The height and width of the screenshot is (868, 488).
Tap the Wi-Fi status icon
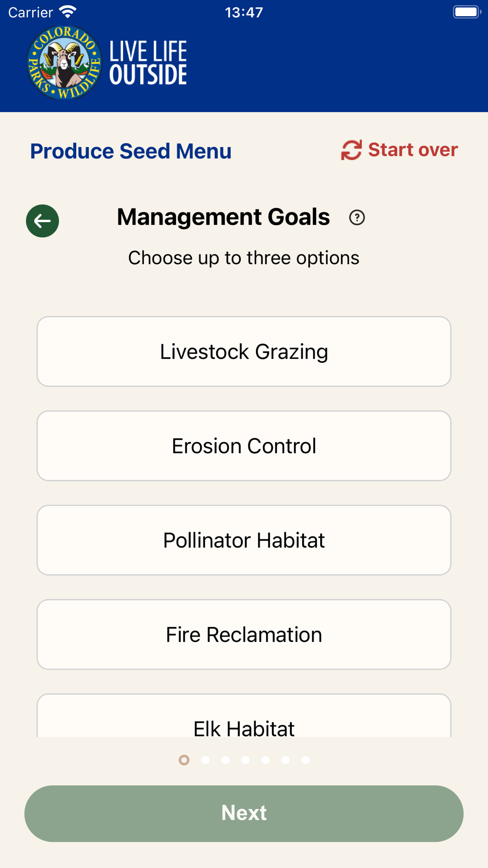68,12
